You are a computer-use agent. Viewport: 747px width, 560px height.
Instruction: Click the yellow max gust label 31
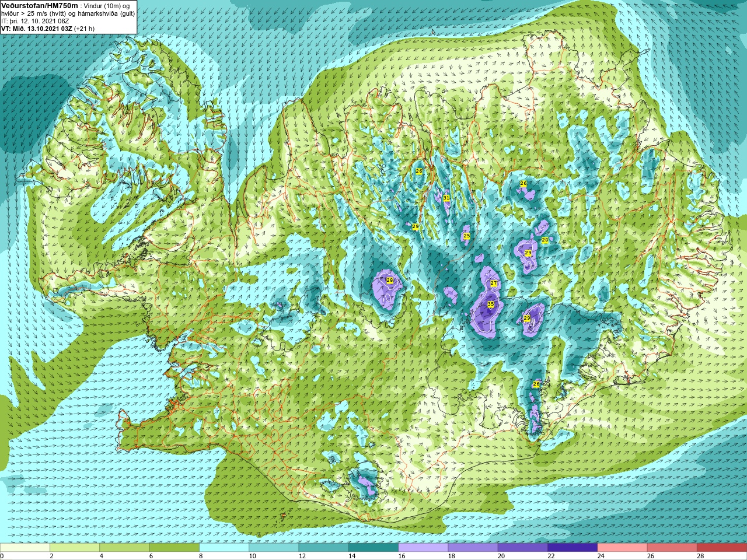coord(446,198)
